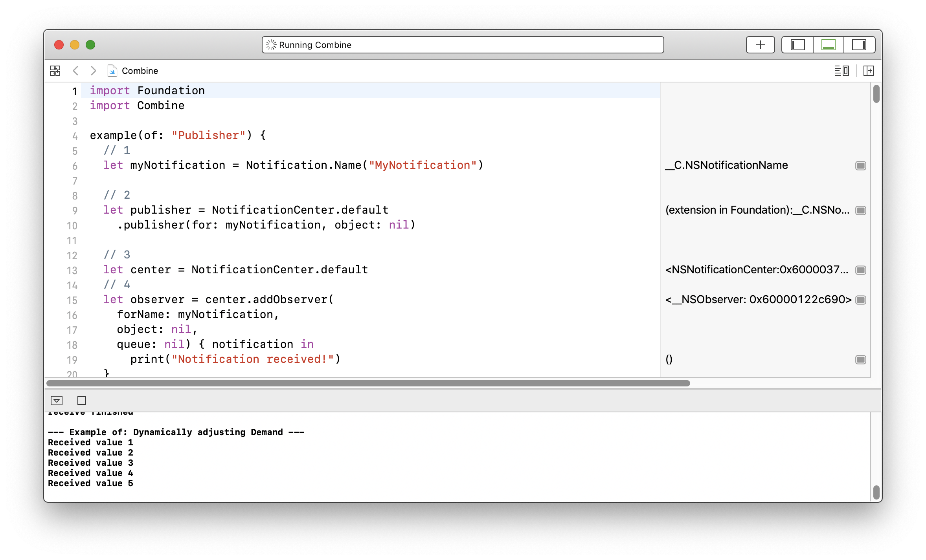Click the "Notification received!" print statement
926x560 pixels.
click(x=235, y=359)
